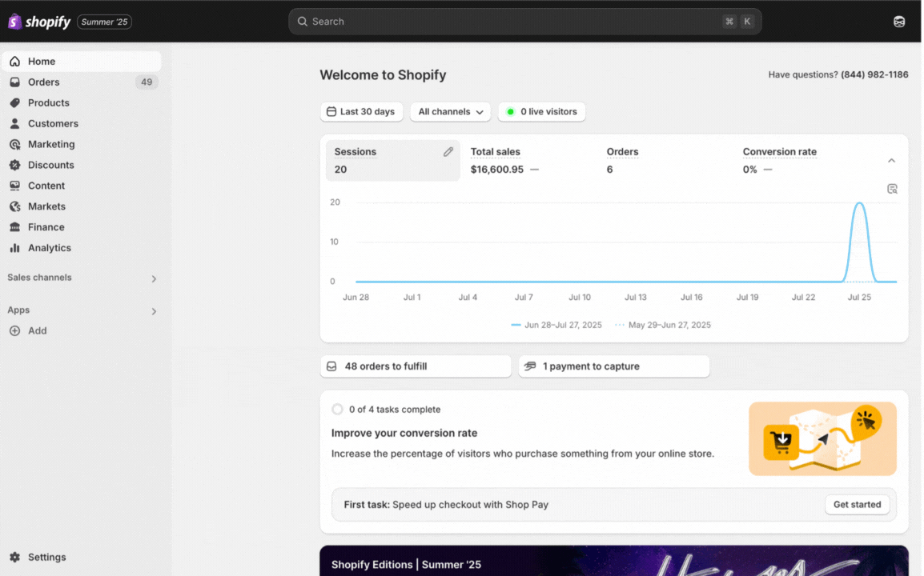Expand the Apps section chevron
Image resolution: width=924 pixels, height=576 pixels.
(x=154, y=311)
